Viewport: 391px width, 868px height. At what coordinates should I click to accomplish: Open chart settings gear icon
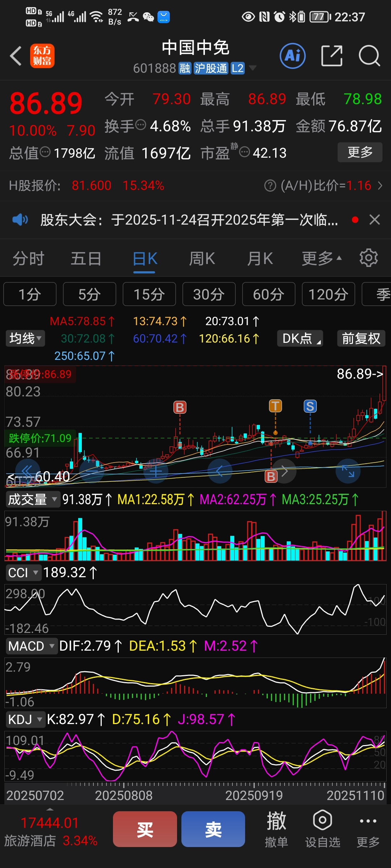pyautogui.click(x=369, y=258)
